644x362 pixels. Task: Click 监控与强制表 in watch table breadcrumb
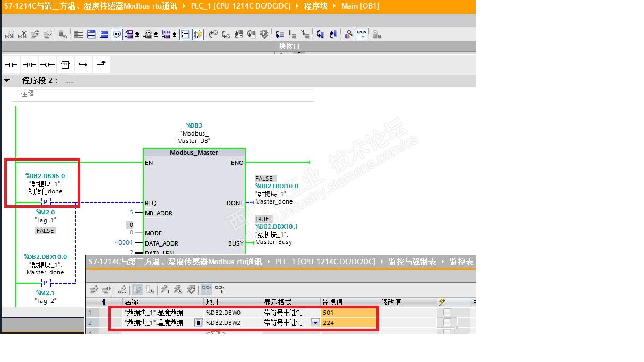point(412,262)
